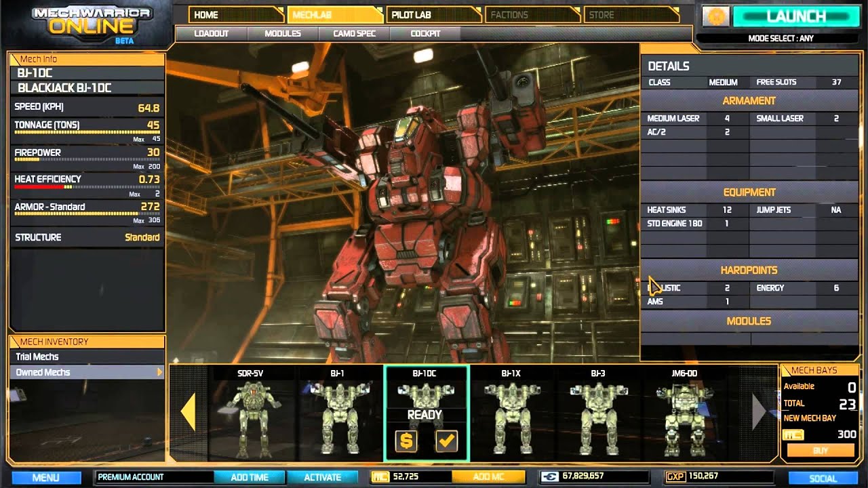The width and height of the screenshot is (868, 488).
Task: Click the Jump Jets equipment entry
Action: point(804,210)
